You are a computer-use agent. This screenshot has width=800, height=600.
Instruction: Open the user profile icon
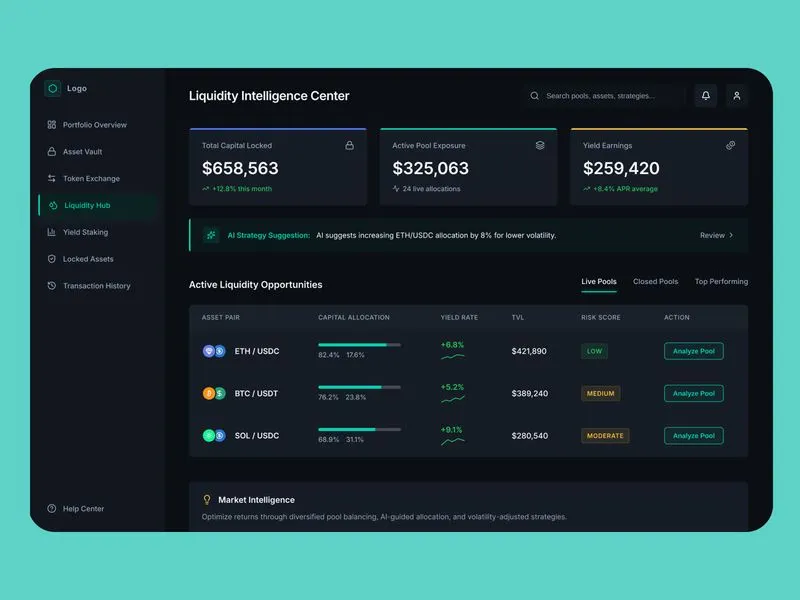pyautogui.click(x=737, y=95)
